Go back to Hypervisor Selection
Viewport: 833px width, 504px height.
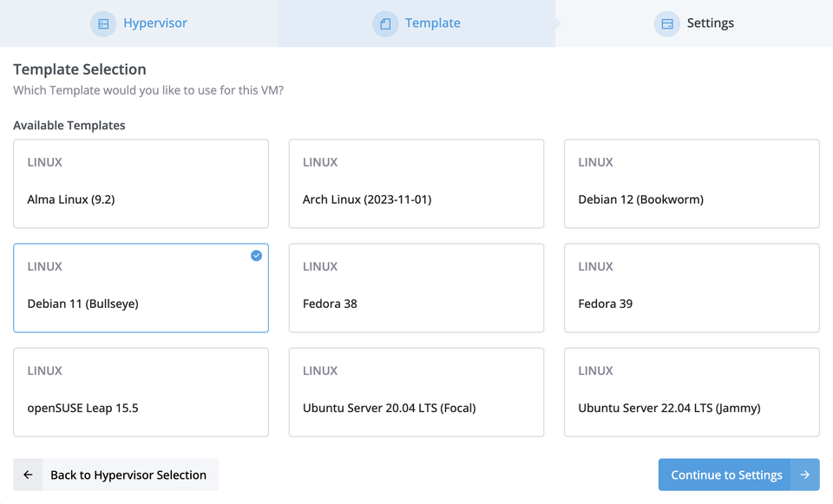click(x=115, y=475)
